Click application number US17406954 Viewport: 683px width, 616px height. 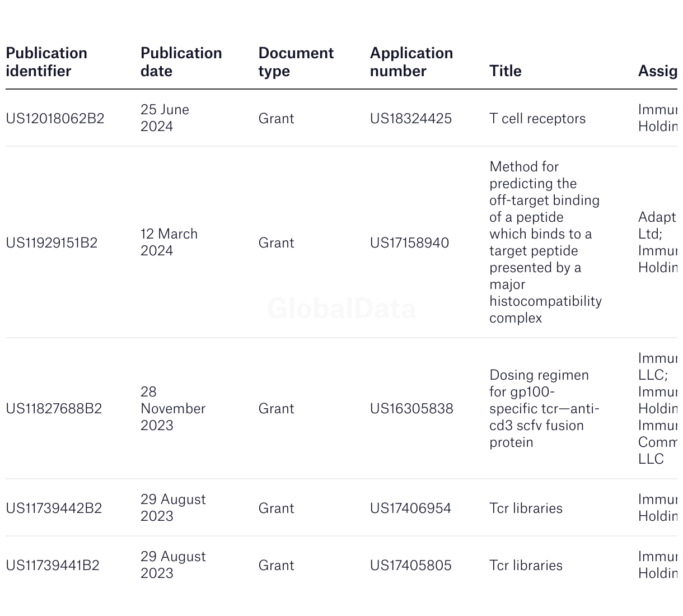410,508
